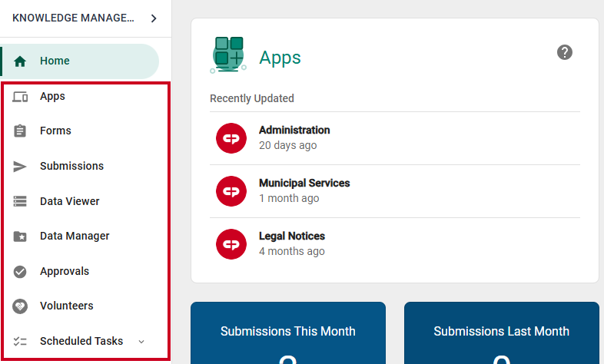This screenshot has height=364, width=604.
Task: Click the Data Manager starred folder icon
Action: 20,237
